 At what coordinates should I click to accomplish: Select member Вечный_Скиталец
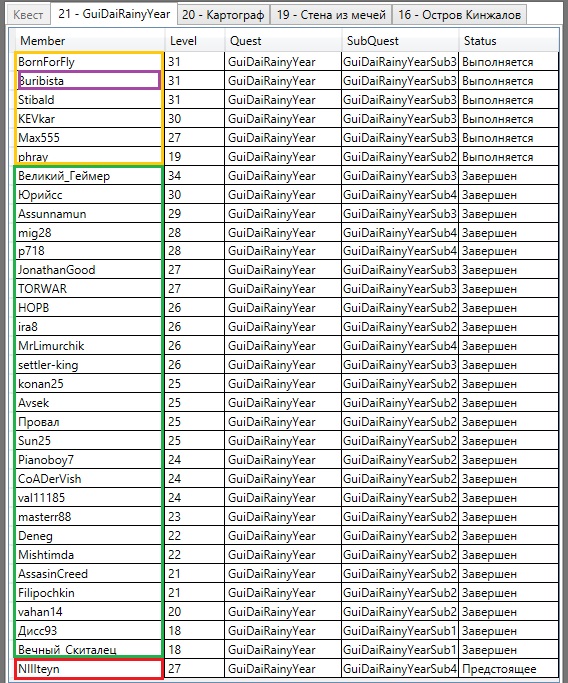89,649
